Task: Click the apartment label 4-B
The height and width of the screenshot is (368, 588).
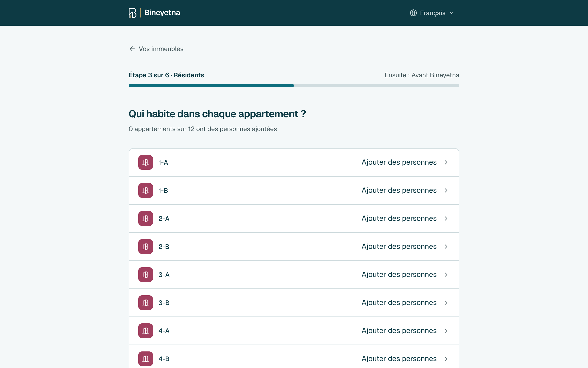Action: (x=164, y=359)
